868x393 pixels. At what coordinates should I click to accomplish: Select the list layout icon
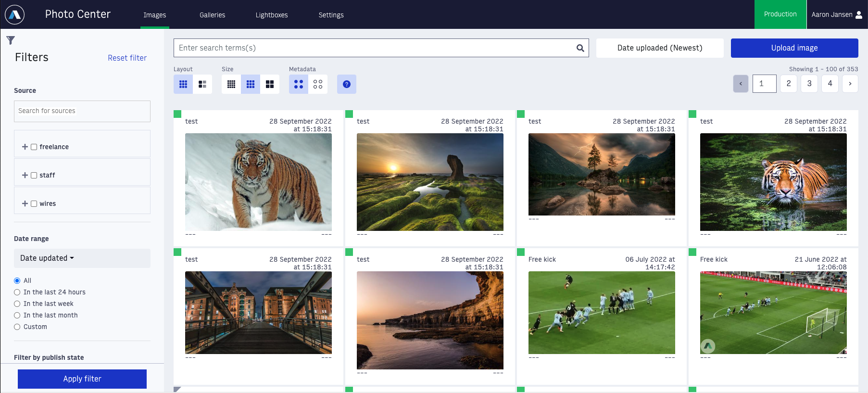pyautogui.click(x=202, y=84)
